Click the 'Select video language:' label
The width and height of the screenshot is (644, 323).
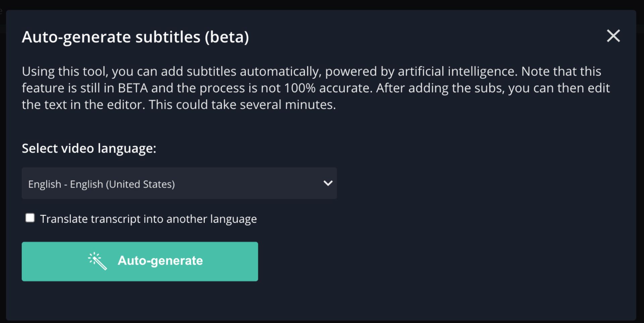[x=89, y=148]
